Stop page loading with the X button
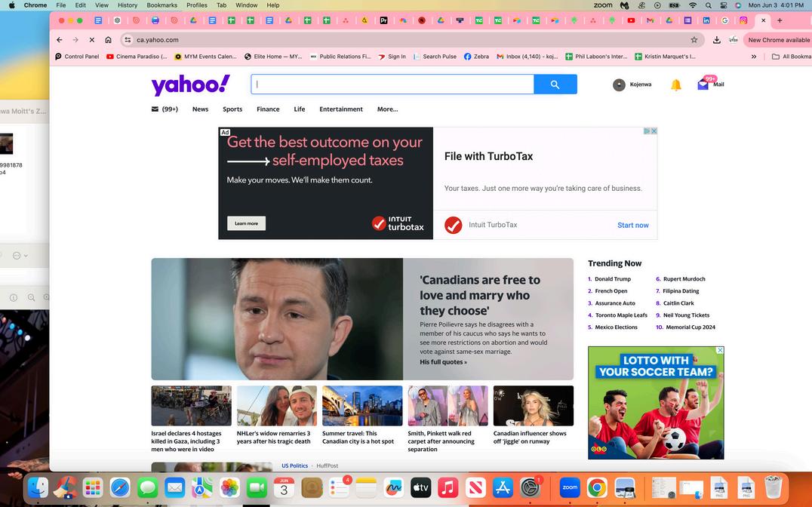This screenshot has width=812, height=507. (91, 40)
